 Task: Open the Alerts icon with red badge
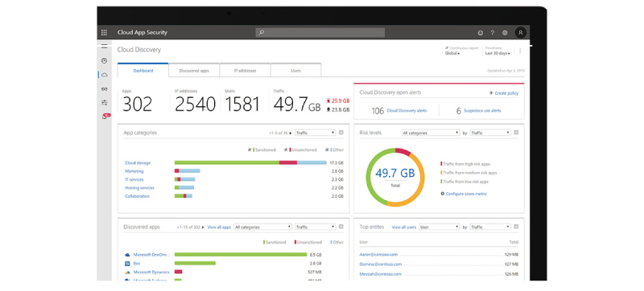coord(106,117)
